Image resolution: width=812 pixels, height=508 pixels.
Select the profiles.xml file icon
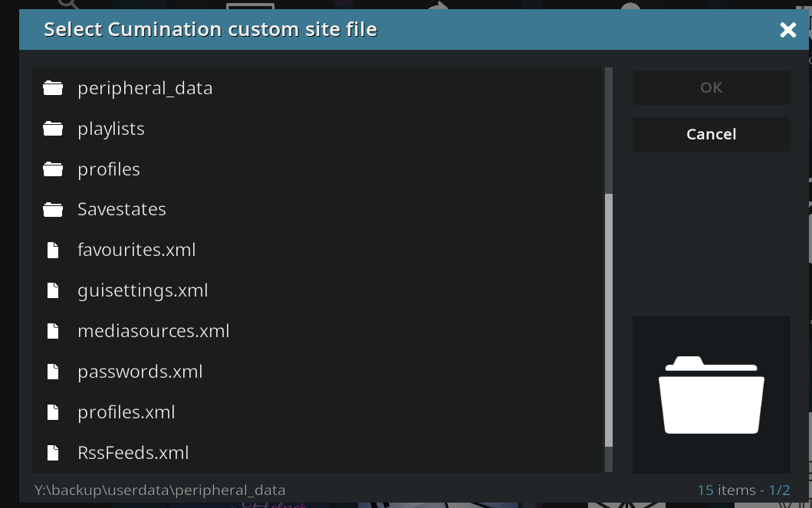coord(52,411)
